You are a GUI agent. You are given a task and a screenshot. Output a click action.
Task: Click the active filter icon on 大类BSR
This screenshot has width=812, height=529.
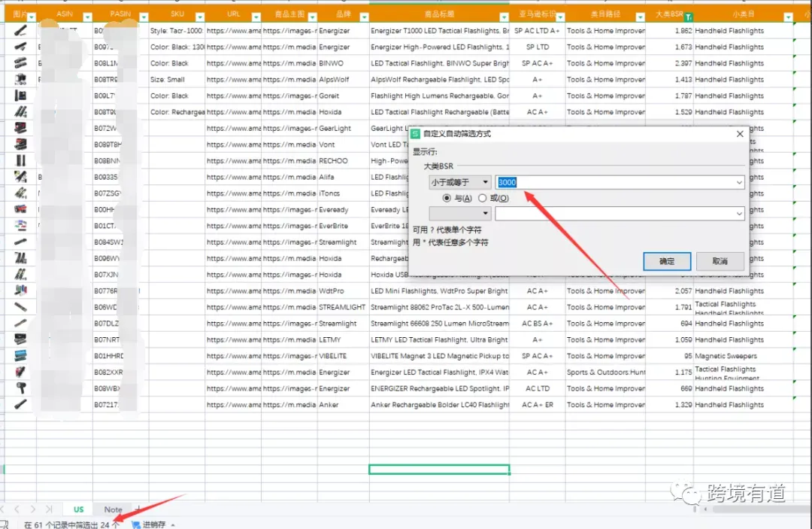pos(688,17)
